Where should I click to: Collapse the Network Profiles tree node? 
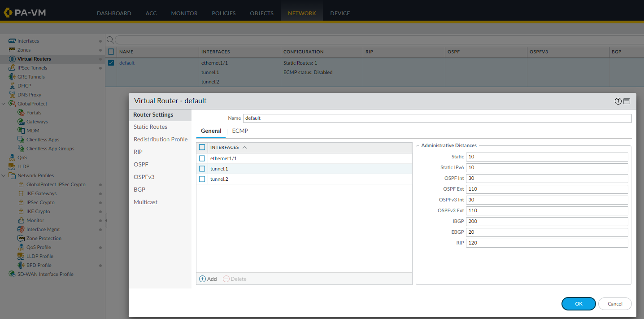4,175
